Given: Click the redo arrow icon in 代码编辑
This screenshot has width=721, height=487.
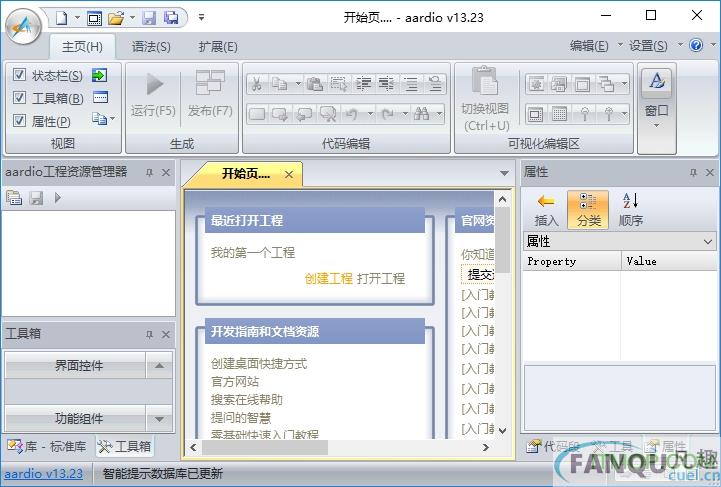Looking at the screenshot, I should point(388,113).
